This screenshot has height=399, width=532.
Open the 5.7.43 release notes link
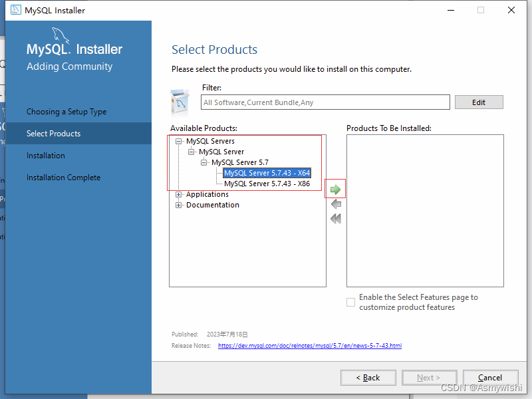coord(309,345)
